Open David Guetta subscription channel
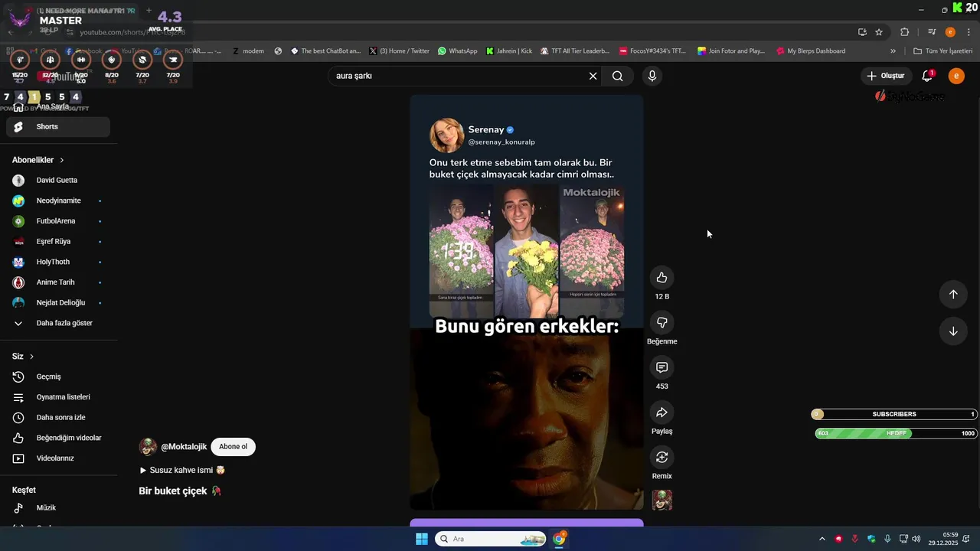The height and width of the screenshot is (551, 980). (x=58, y=181)
